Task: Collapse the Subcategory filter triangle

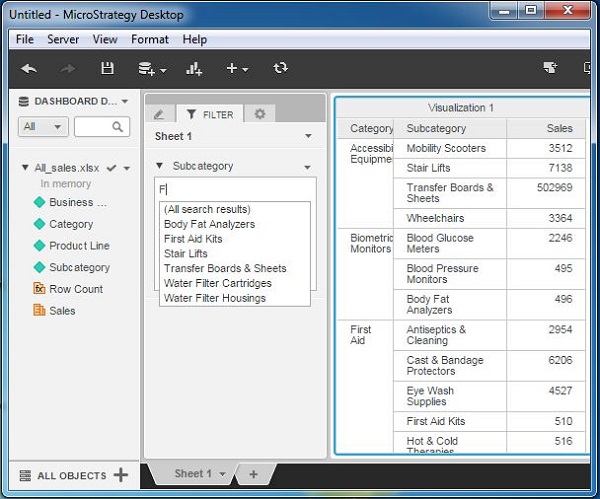Action: coord(160,166)
